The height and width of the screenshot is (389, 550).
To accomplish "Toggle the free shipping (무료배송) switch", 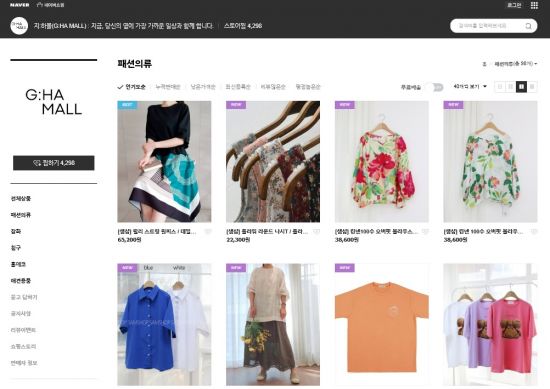I will (435, 87).
